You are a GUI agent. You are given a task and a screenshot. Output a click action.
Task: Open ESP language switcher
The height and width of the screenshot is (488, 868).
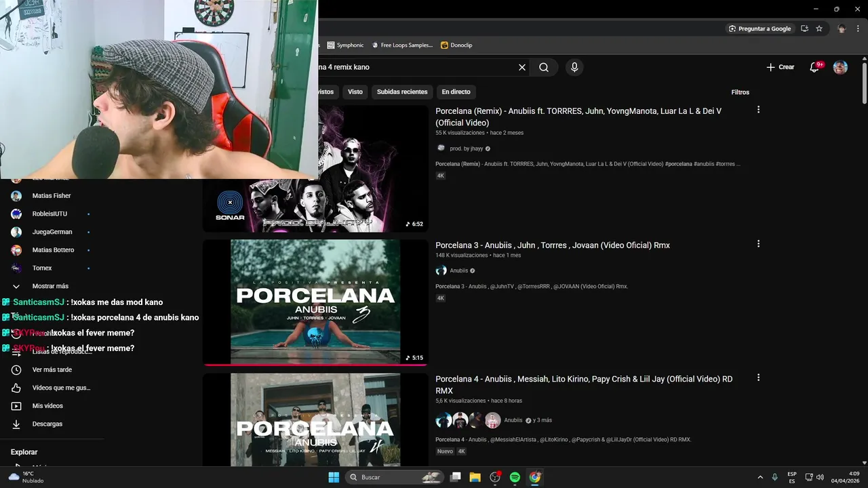pos(792,477)
